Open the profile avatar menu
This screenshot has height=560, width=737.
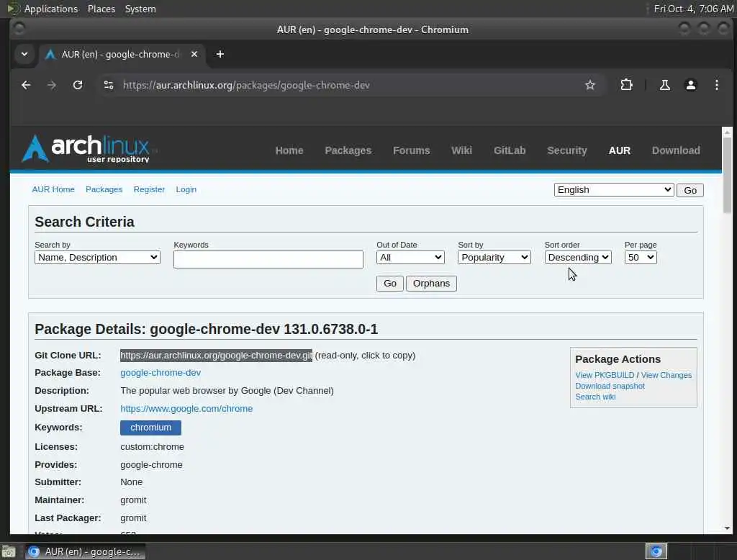click(690, 85)
